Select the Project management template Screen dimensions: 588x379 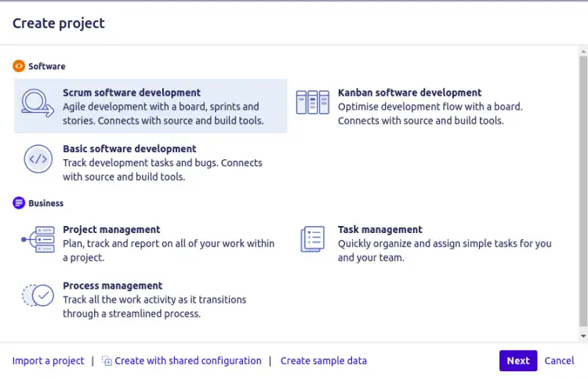pyautogui.click(x=111, y=230)
